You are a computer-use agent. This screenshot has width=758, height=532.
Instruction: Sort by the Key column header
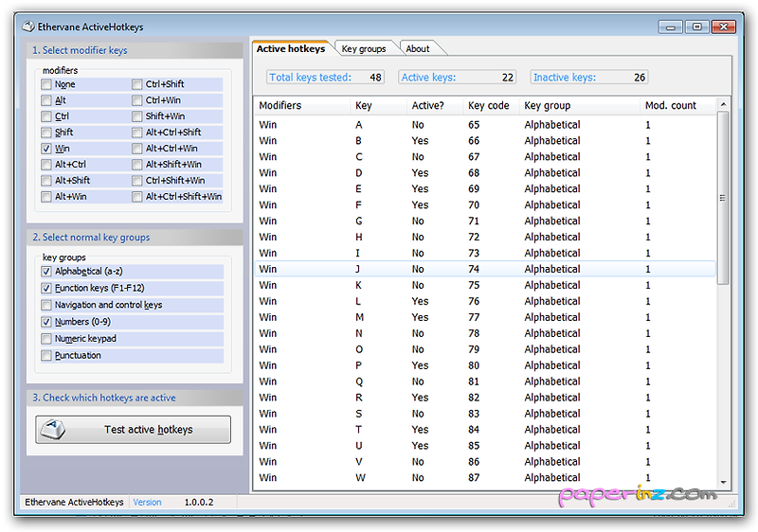tap(378, 105)
